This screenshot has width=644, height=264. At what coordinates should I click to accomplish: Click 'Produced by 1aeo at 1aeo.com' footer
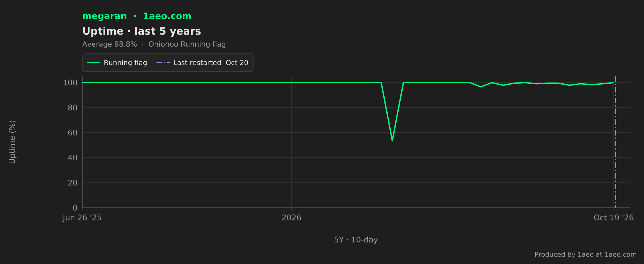[585, 254]
